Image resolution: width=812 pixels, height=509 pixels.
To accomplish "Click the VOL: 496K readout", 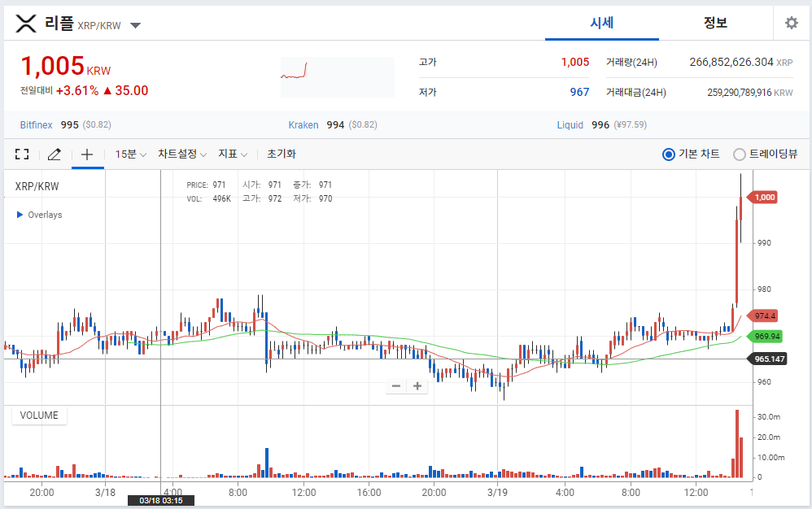I will tap(209, 198).
